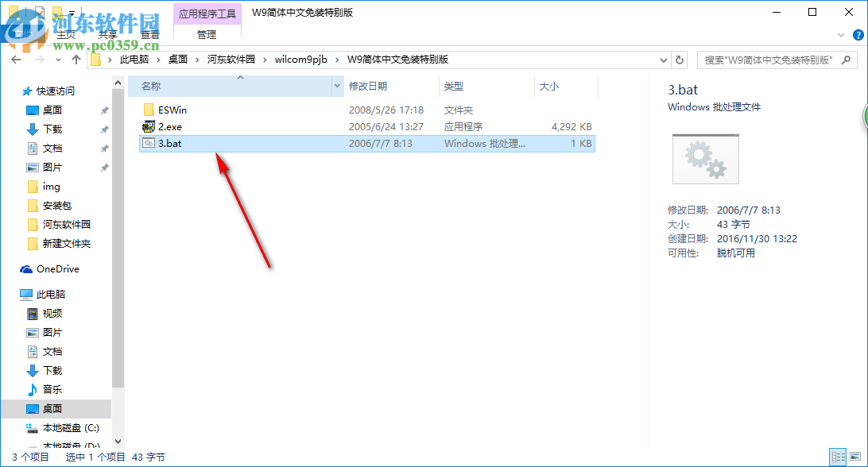Click the search magnifier in the search box
Screen dimensions: 868x467
pos(847,59)
